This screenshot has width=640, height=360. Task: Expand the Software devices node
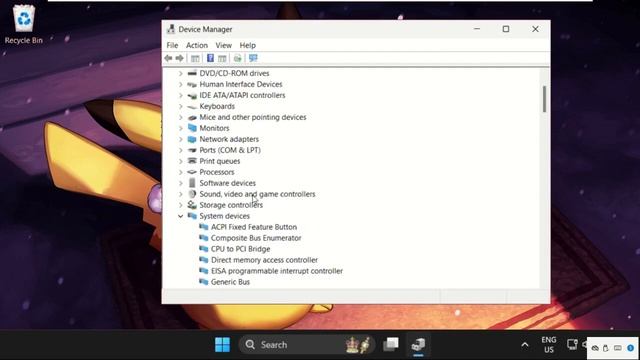(x=181, y=183)
